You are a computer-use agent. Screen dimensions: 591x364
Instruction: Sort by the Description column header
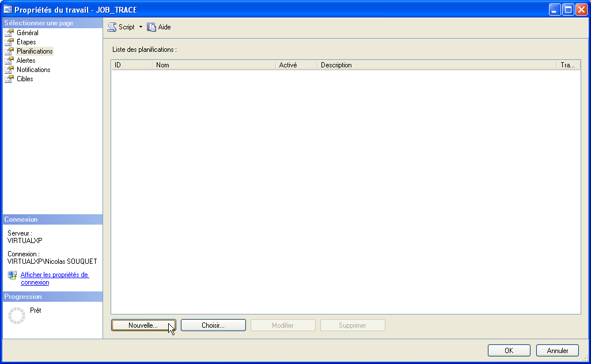[437, 65]
